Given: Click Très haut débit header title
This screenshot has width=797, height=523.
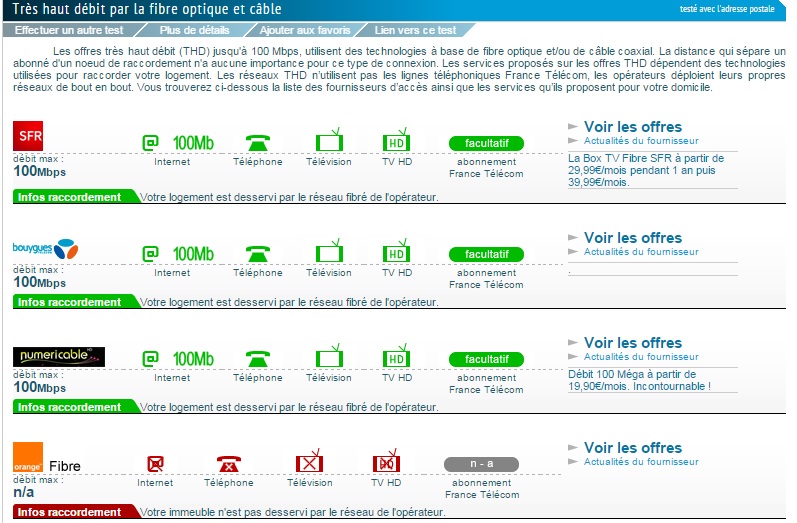Looking at the screenshot, I should (x=147, y=9).
